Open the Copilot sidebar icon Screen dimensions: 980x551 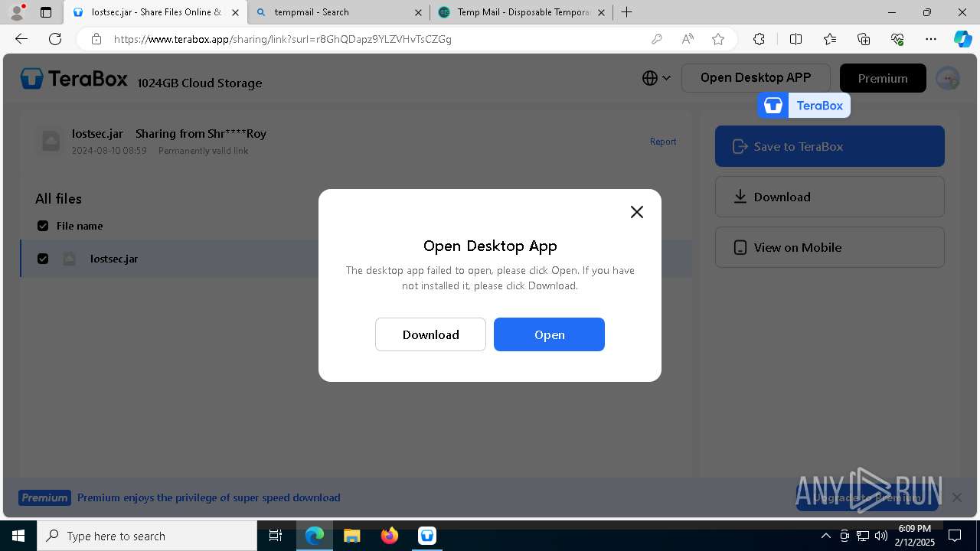[962, 39]
